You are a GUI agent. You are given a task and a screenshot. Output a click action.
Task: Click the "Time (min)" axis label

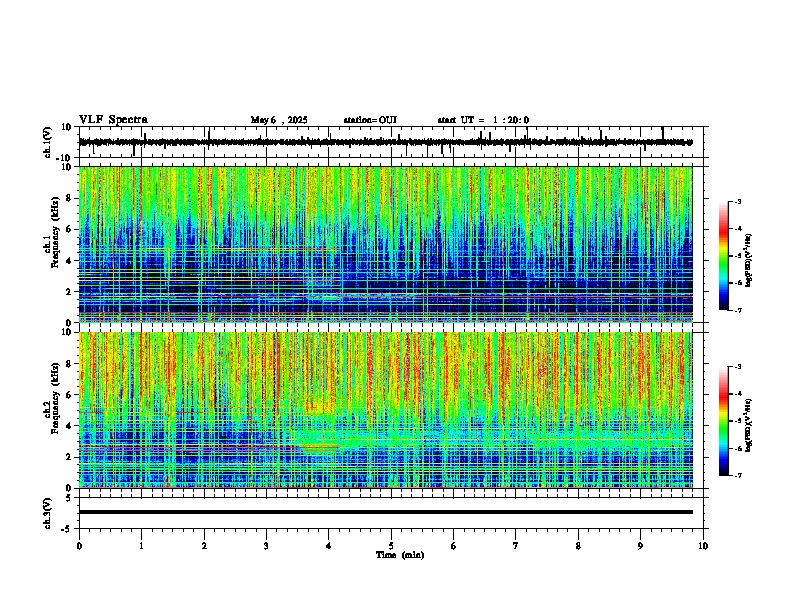click(x=400, y=555)
